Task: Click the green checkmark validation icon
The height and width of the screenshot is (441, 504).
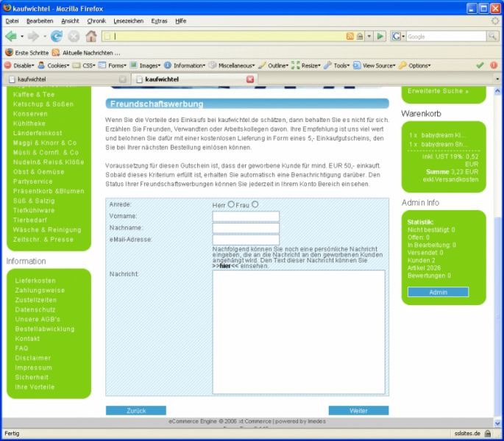Action: tap(480, 65)
